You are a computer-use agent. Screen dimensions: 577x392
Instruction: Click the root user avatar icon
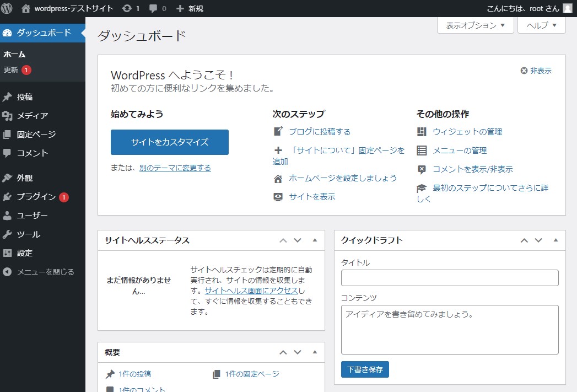click(567, 8)
